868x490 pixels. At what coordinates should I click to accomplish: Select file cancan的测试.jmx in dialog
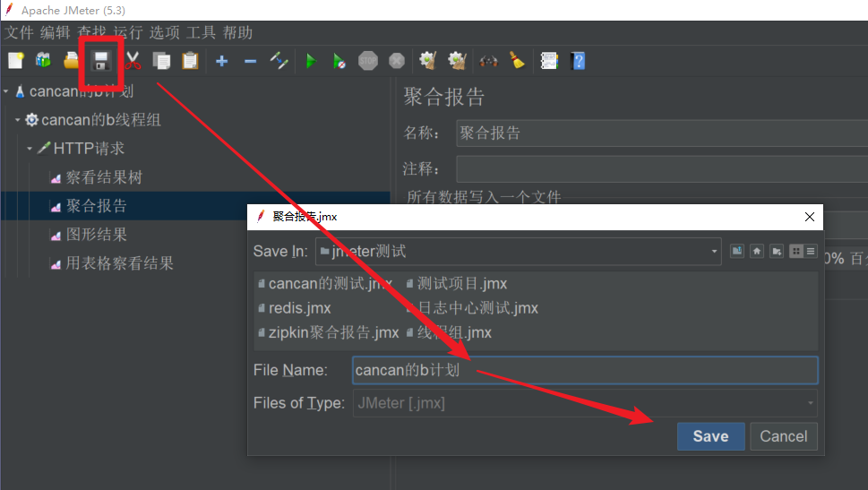pyautogui.click(x=326, y=283)
